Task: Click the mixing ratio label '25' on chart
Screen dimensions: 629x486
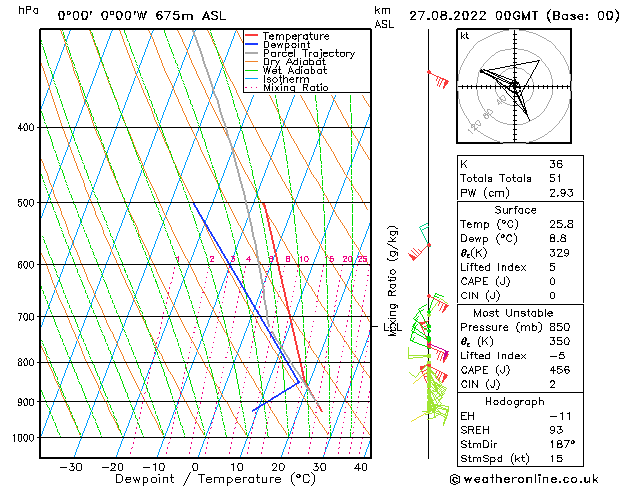Action: tap(362, 259)
